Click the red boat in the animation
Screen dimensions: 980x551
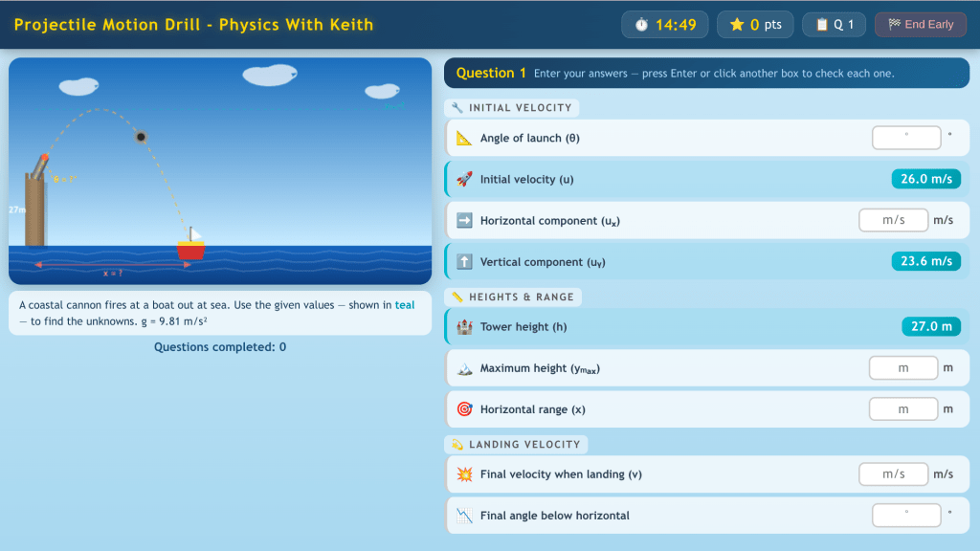[190, 250]
